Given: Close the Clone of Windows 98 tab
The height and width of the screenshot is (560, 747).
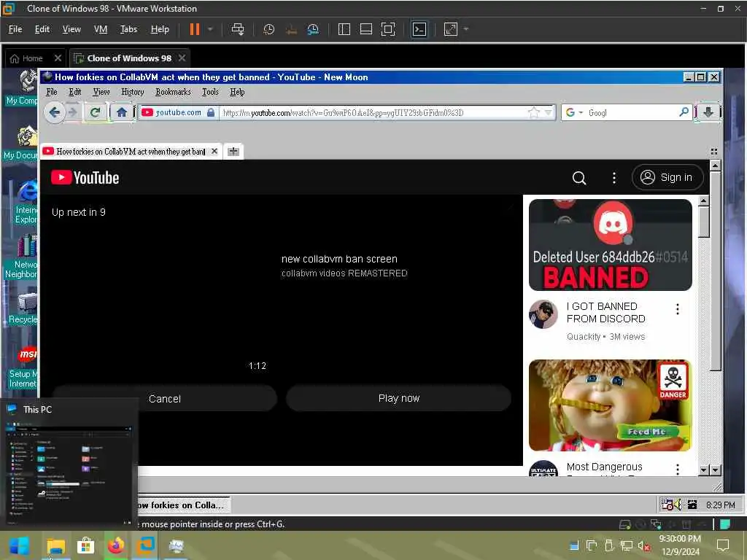Looking at the screenshot, I should pyautogui.click(x=182, y=58).
